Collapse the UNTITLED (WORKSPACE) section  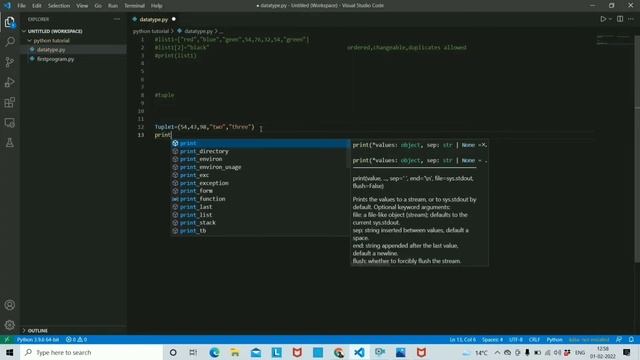55,31
